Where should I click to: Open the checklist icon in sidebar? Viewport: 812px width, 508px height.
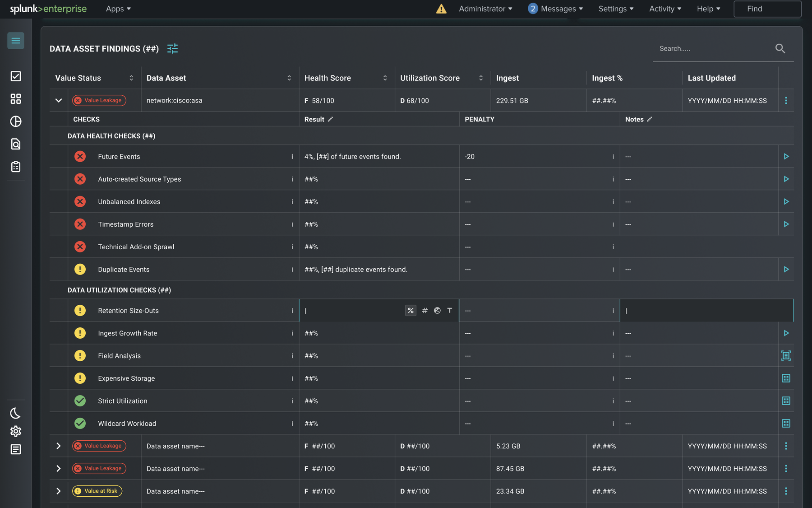click(16, 76)
